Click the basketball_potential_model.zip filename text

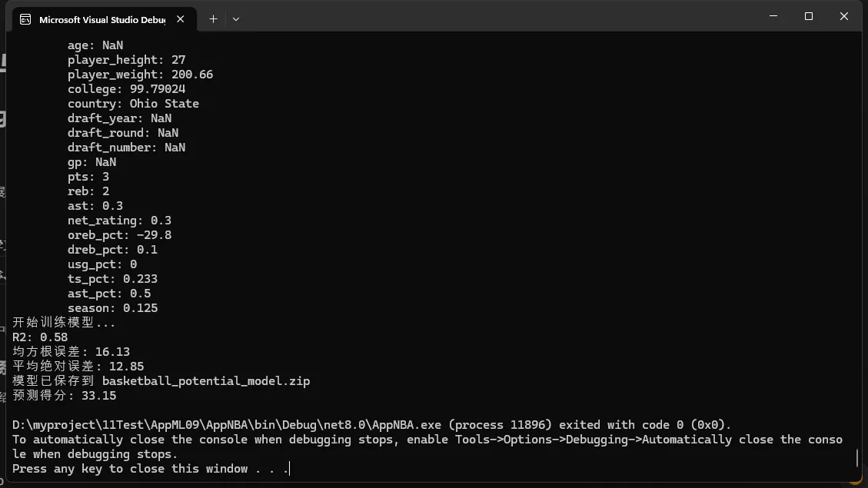tap(206, 381)
